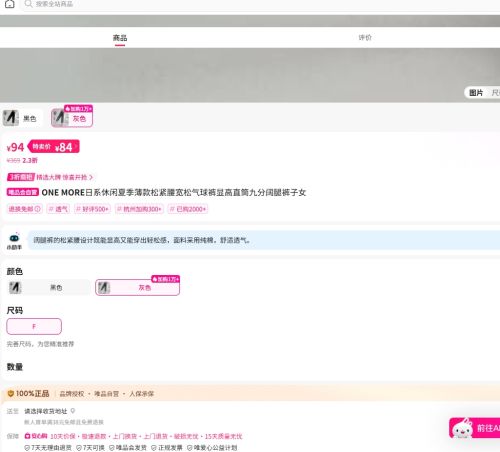Click the #透气 tag

click(x=58, y=209)
